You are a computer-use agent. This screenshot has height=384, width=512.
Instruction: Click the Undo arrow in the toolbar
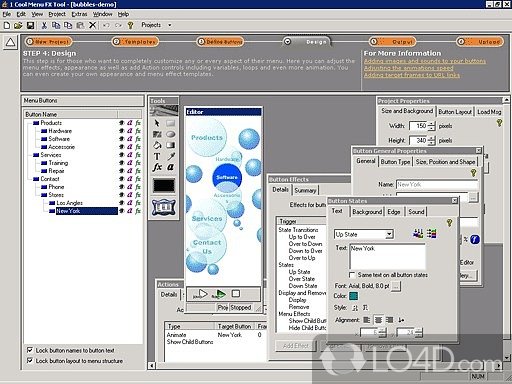(106, 25)
